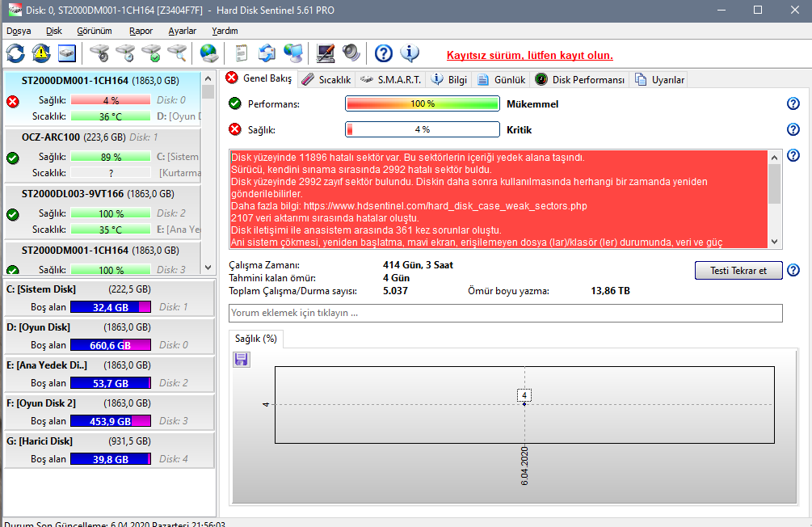Open the Dosya menu
This screenshot has height=527, width=812.
point(19,31)
